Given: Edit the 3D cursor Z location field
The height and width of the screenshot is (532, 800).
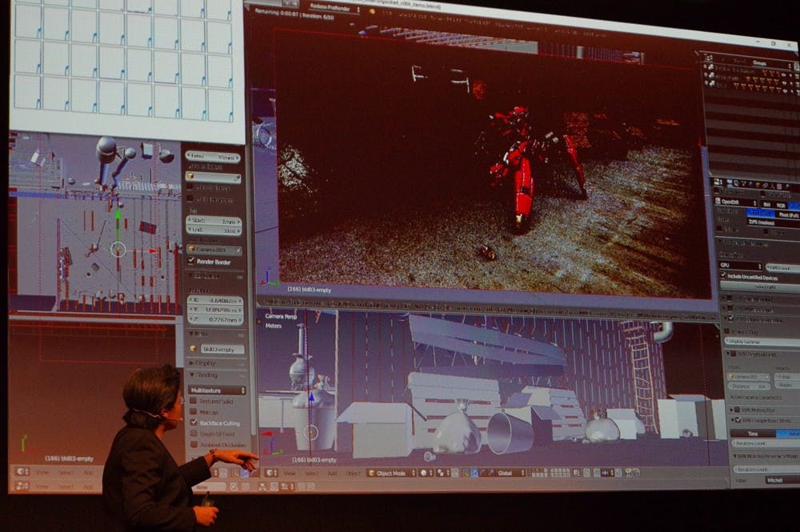Looking at the screenshot, I should pos(214,320).
